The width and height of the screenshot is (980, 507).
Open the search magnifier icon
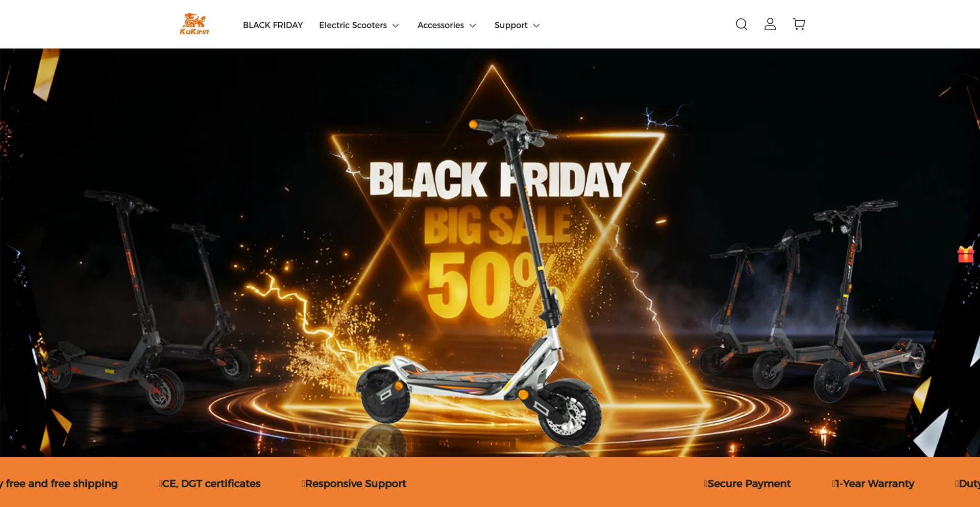coord(742,25)
